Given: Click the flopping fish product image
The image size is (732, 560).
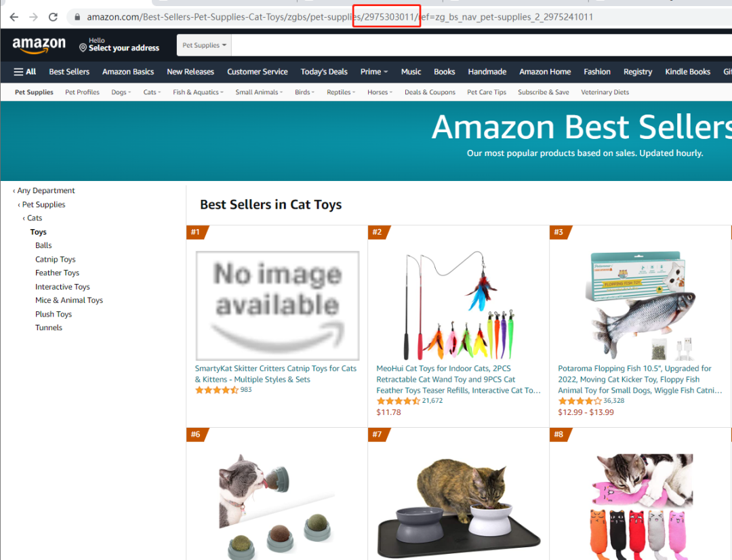Looking at the screenshot, I should 640,306.
